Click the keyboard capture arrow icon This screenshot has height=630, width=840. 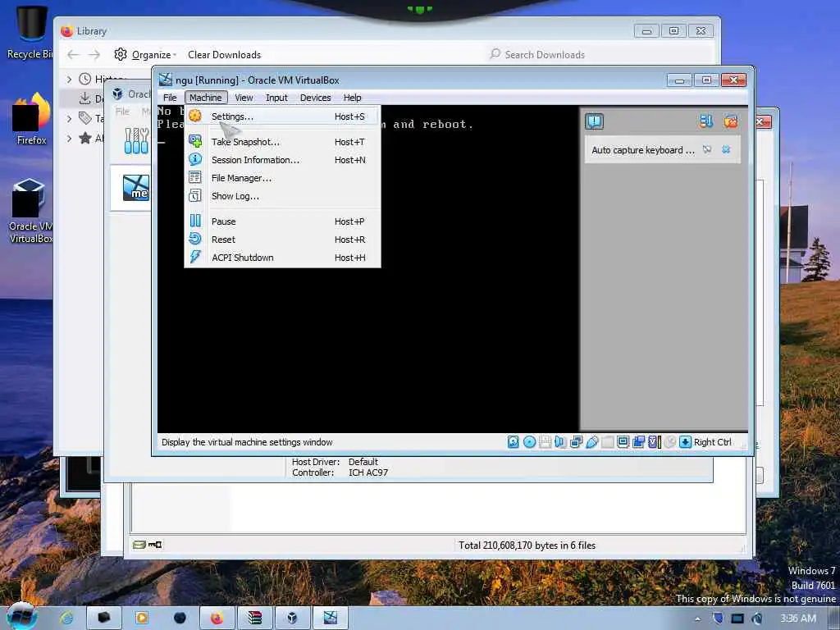pyautogui.click(x=685, y=442)
